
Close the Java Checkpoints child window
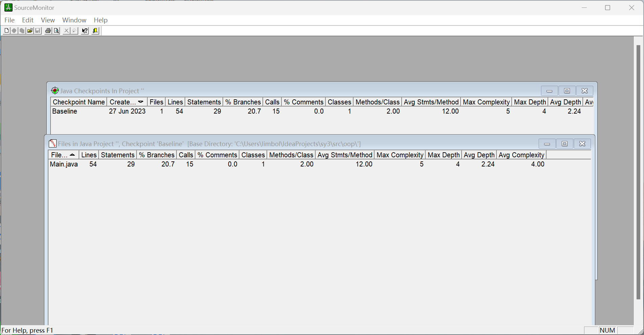(x=584, y=91)
